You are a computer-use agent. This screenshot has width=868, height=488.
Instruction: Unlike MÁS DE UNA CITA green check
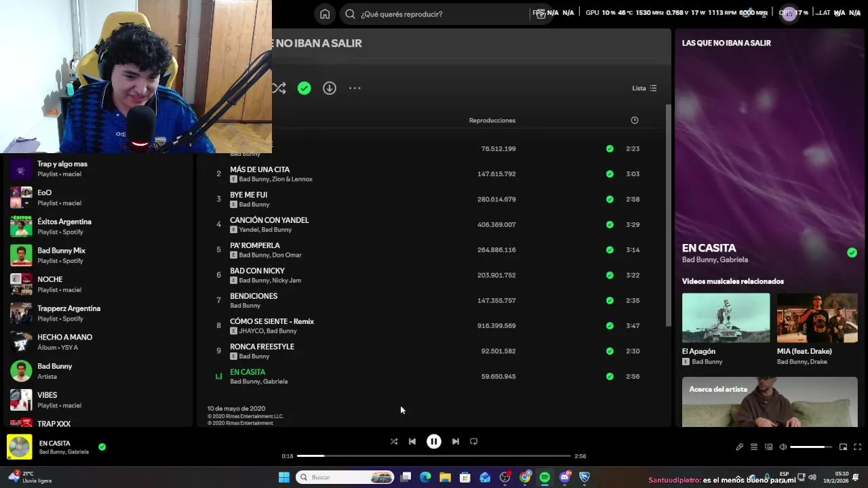point(610,174)
